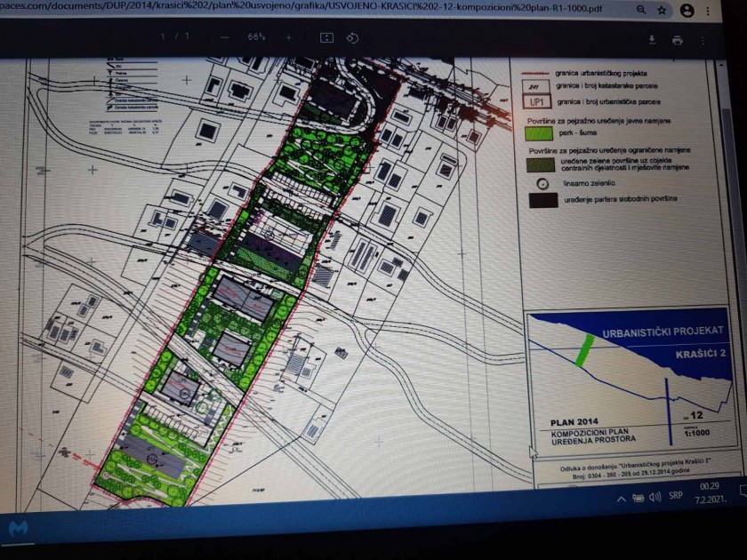
Task: Switch the SRP keyboard language indicator
Action: [676, 496]
